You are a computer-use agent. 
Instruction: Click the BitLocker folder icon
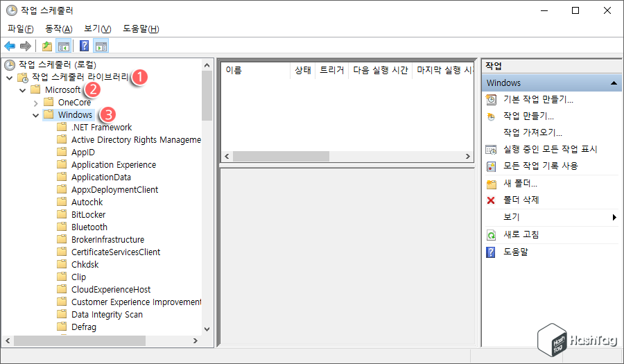62,214
